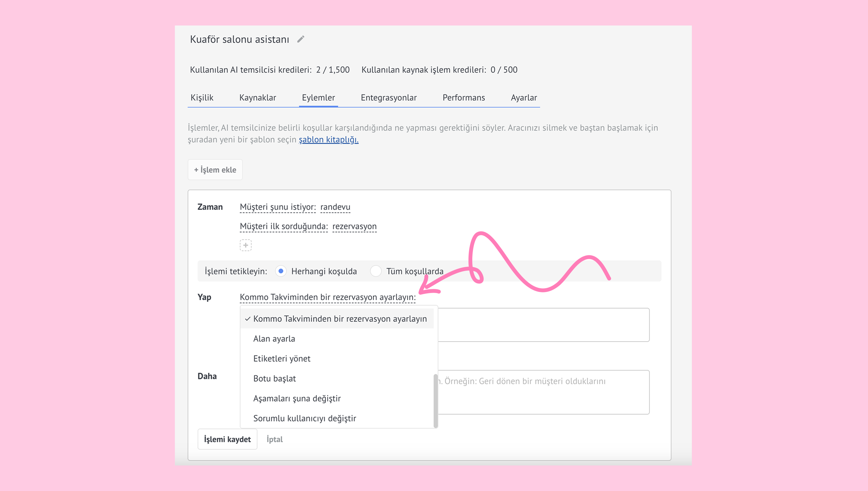
Task: Open the Kişilik tab
Action: coord(202,98)
